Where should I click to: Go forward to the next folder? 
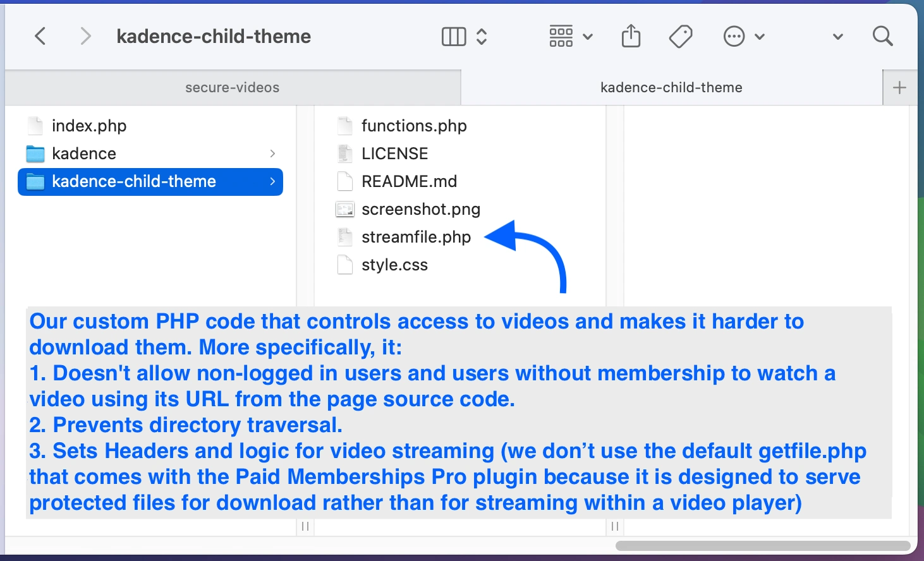pyautogui.click(x=86, y=36)
